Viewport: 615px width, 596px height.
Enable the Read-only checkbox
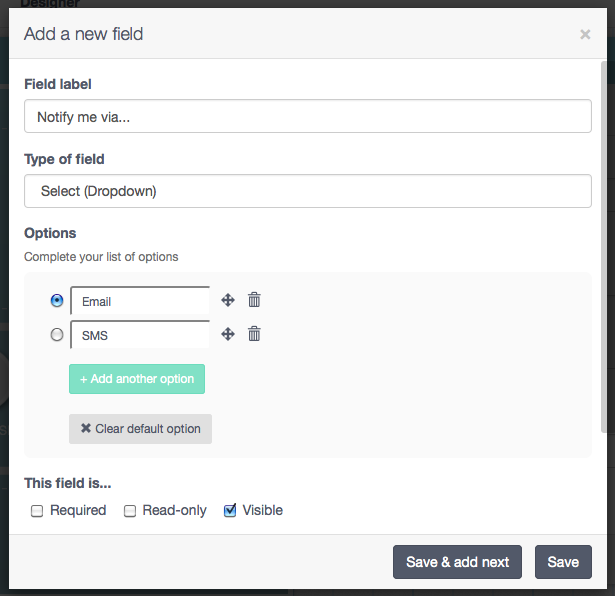(130, 511)
